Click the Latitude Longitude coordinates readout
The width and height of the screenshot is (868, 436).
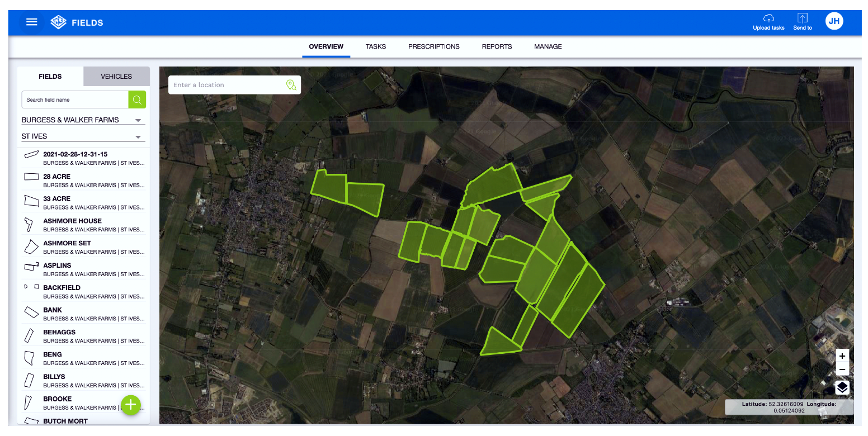point(789,407)
